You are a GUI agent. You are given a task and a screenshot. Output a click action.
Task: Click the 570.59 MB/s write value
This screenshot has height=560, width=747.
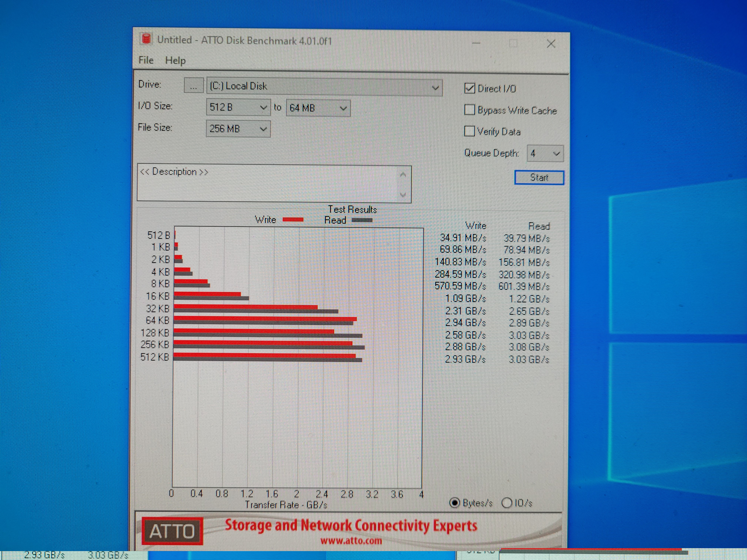click(x=460, y=286)
